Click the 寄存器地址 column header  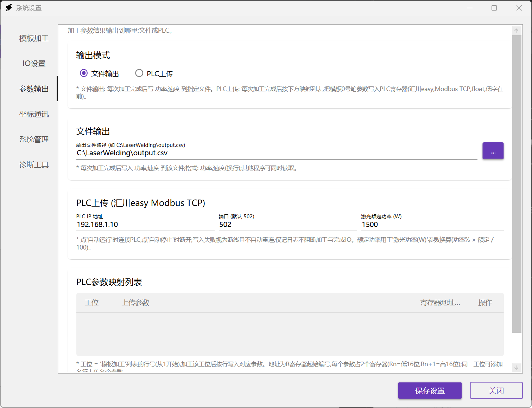pos(440,303)
